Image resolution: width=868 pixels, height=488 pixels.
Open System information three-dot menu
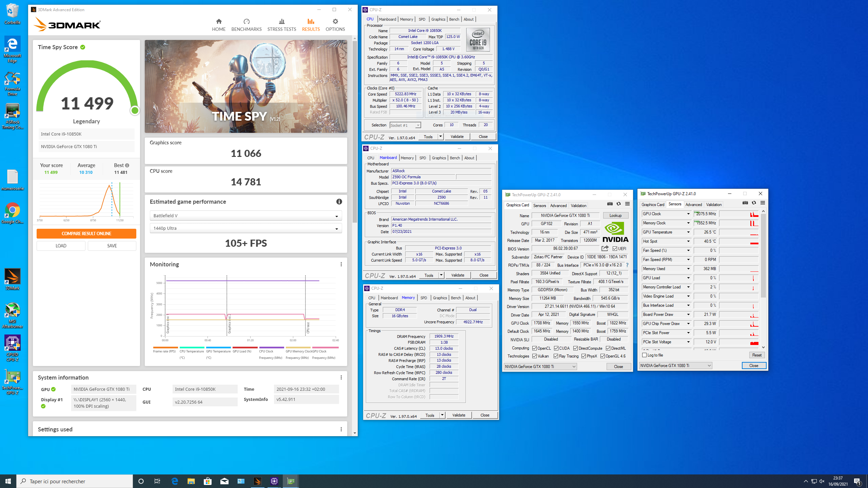[341, 378]
